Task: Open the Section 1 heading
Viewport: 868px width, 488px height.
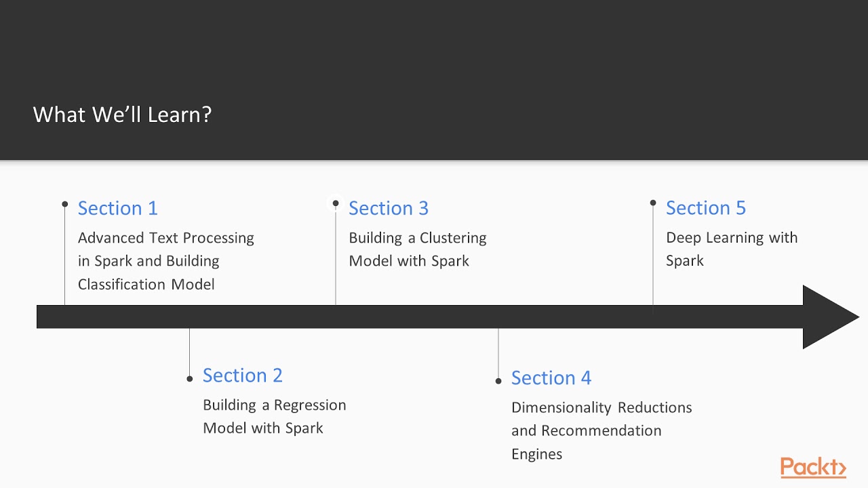Action: click(x=118, y=208)
